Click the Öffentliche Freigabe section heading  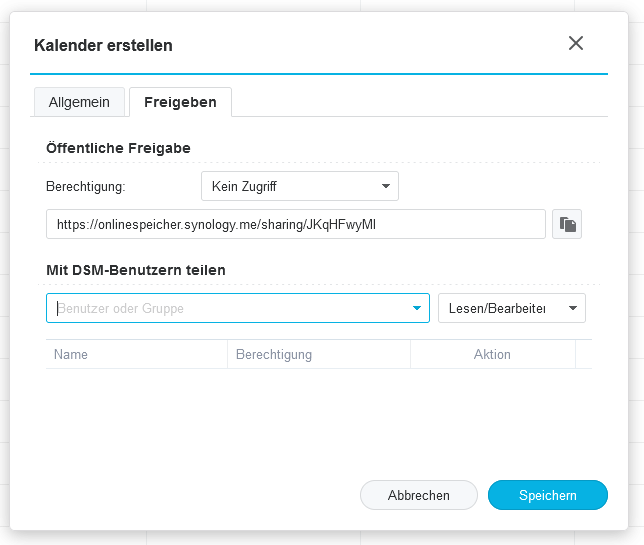118,148
